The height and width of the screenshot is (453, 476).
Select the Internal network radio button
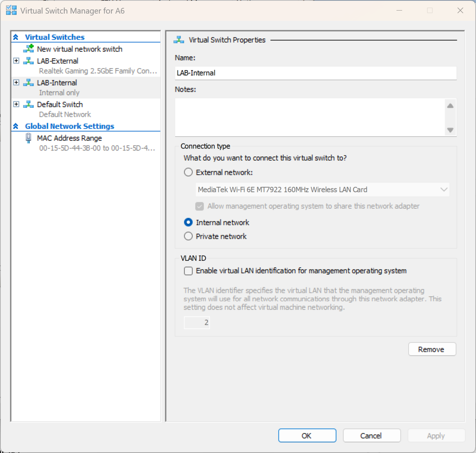(188, 222)
